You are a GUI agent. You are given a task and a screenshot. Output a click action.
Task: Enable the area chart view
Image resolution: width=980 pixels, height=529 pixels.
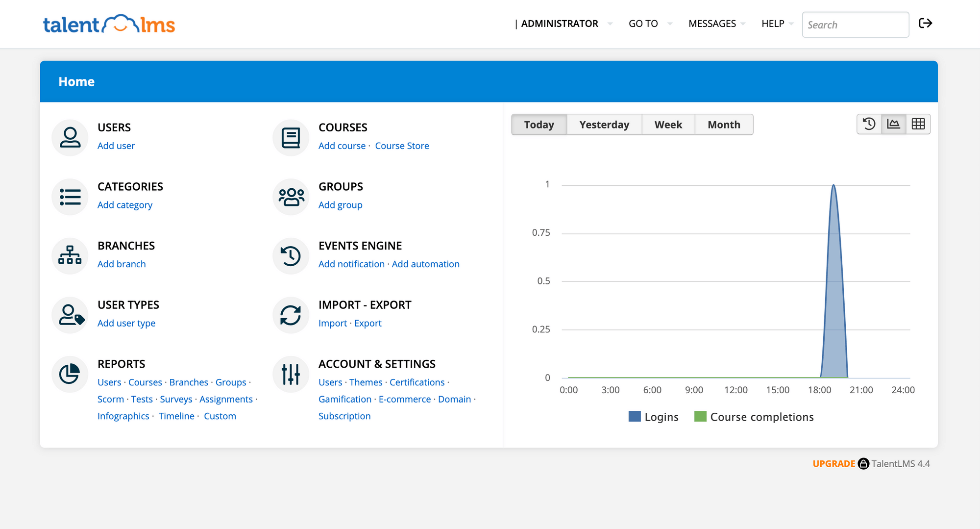(893, 124)
